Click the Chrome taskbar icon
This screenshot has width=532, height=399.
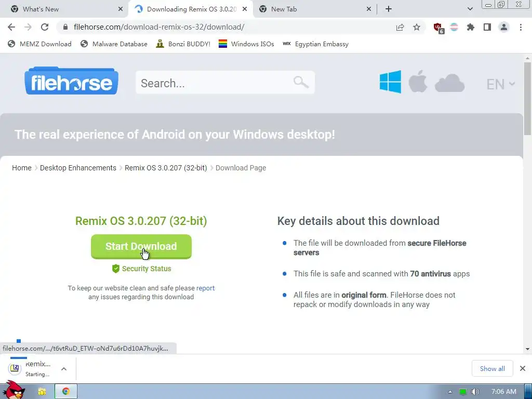tap(66, 392)
